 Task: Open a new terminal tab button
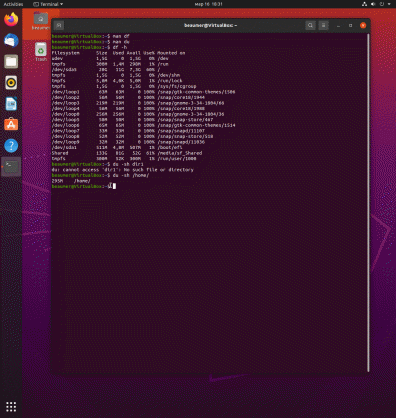tap(59, 25)
